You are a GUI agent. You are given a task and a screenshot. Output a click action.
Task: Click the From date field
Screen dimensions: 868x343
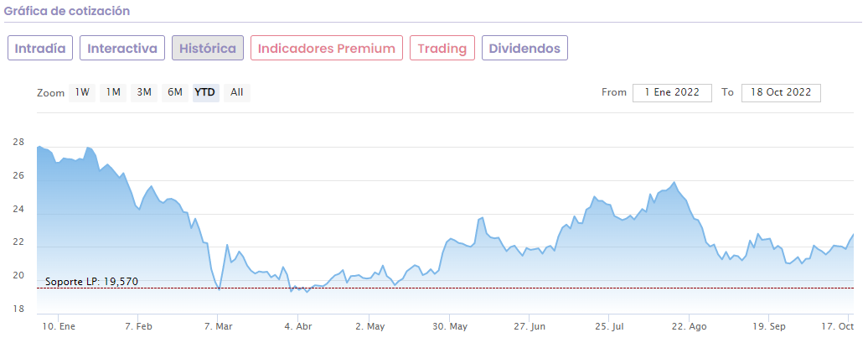click(672, 92)
